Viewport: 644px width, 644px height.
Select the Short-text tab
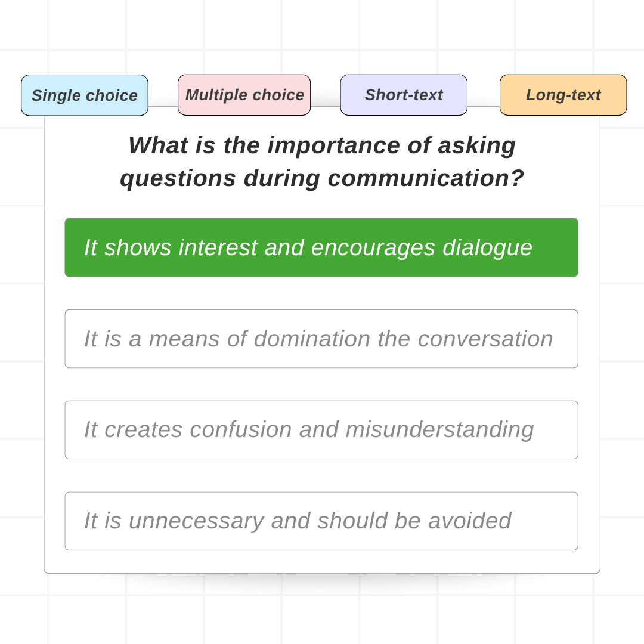pyautogui.click(x=404, y=95)
